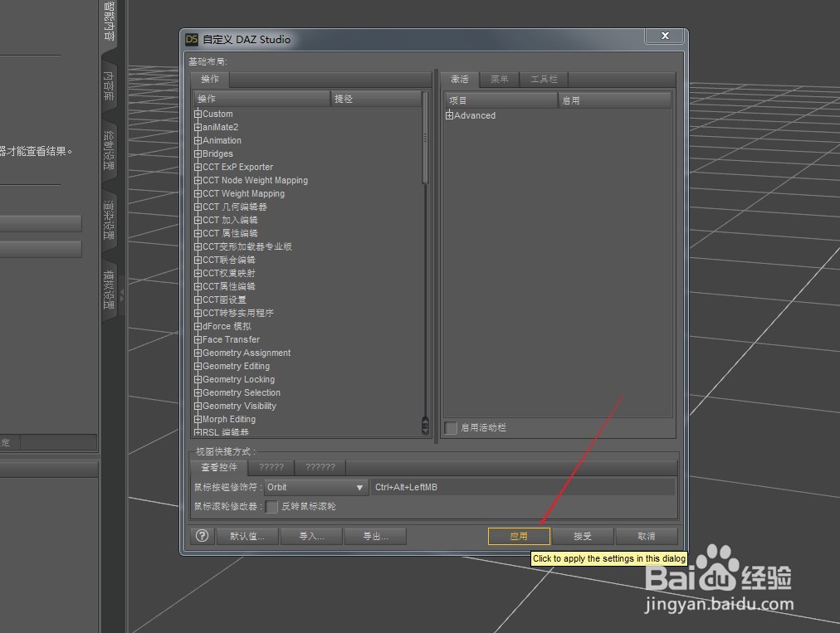Viewport: 840px width, 633px height.
Task: Select the 操作 tab on left panel
Action: tap(210, 80)
